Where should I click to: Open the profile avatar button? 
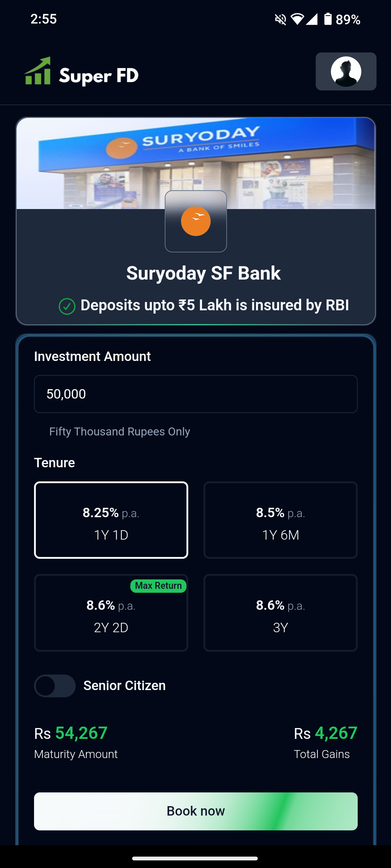coord(346,71)
